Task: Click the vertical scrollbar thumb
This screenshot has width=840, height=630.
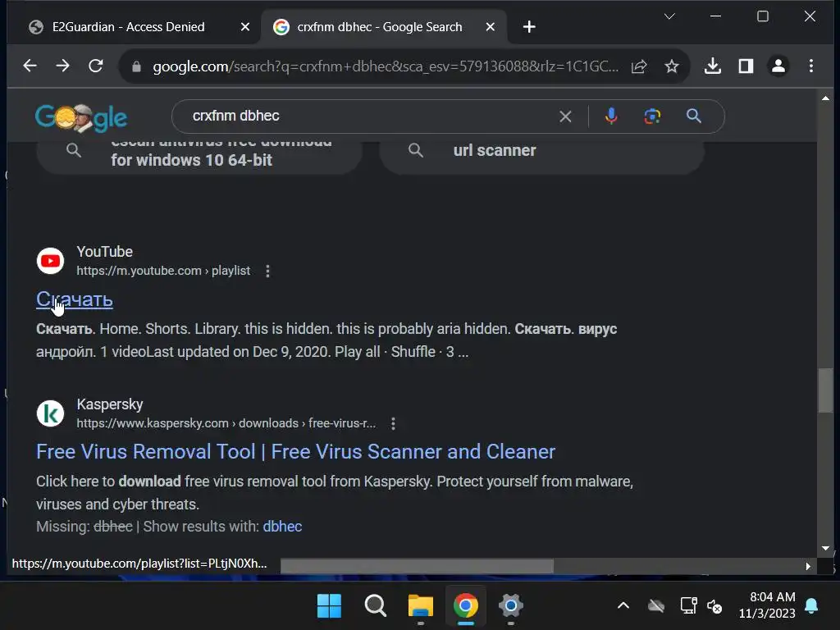Action: 825,390
